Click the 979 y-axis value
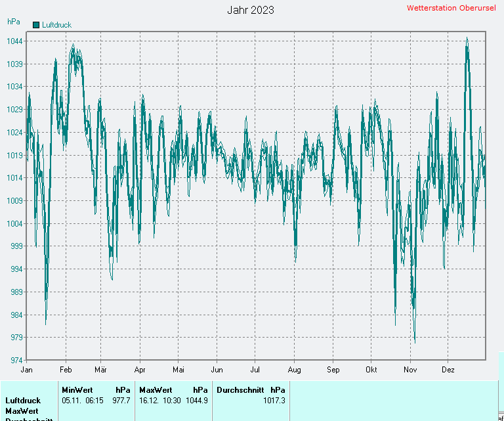Viewport: 504px width, 421px height. 16,338
